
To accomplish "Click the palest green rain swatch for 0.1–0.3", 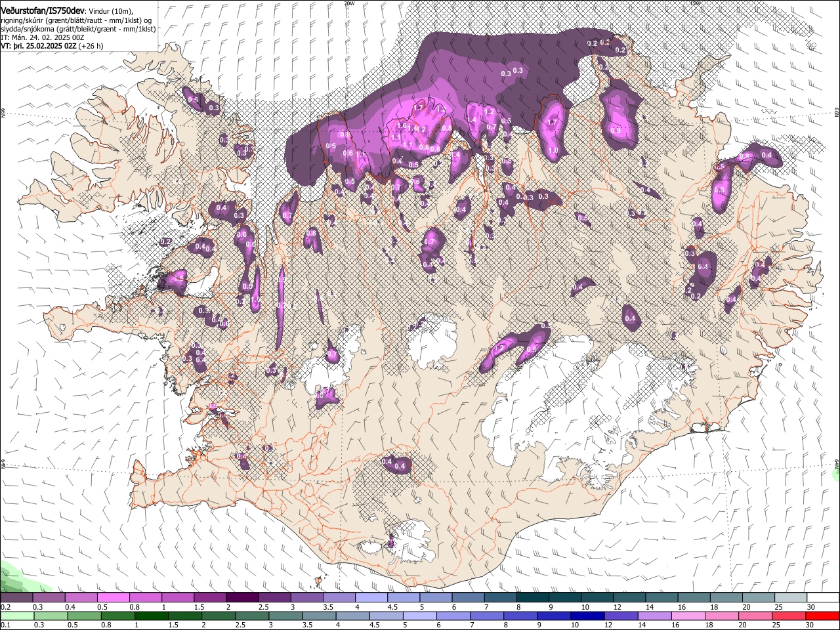I will (x=17, y=616).
